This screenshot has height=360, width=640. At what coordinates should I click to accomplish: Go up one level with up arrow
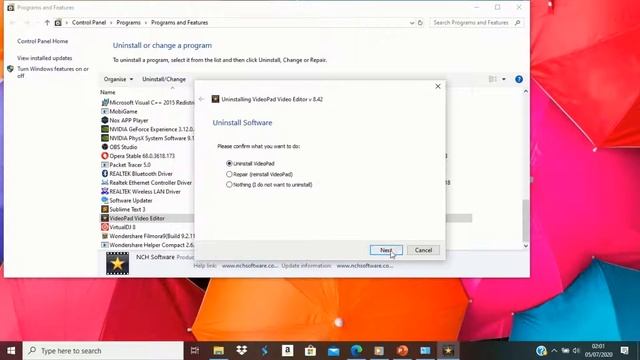(x=47, y=22)
